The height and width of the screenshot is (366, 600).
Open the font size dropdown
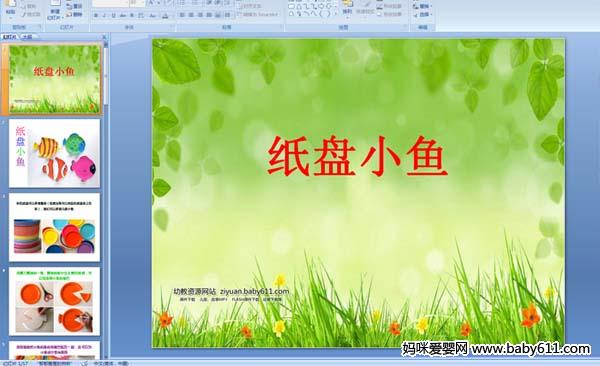pyautogui.click(x=143, y=3)
